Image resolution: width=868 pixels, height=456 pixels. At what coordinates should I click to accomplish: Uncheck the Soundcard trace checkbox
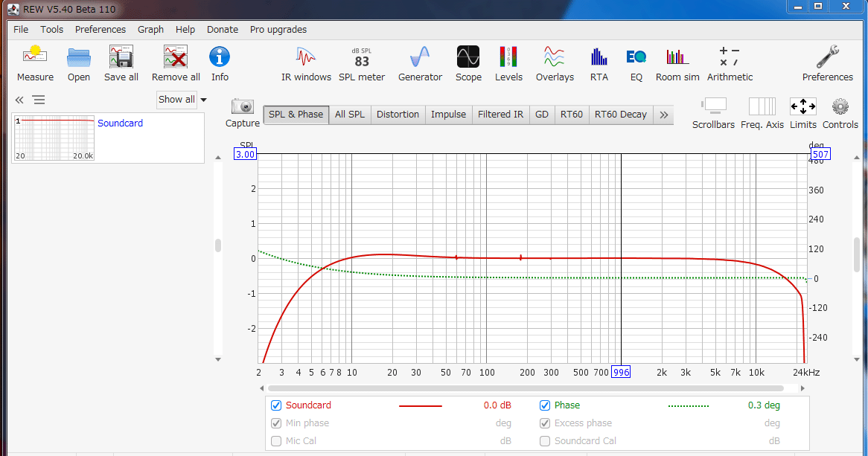click(276, 405)
